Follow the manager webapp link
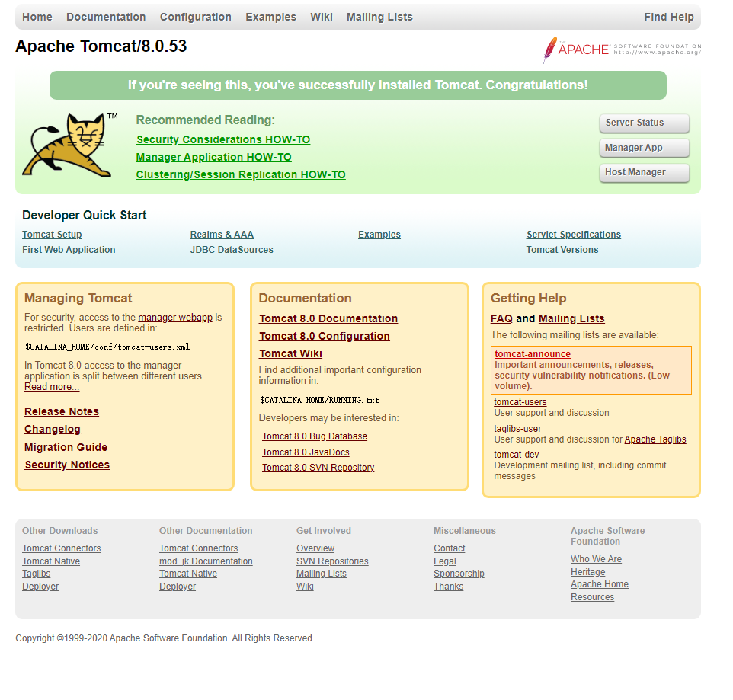This screenshot has width=733, height=700. 175,318
